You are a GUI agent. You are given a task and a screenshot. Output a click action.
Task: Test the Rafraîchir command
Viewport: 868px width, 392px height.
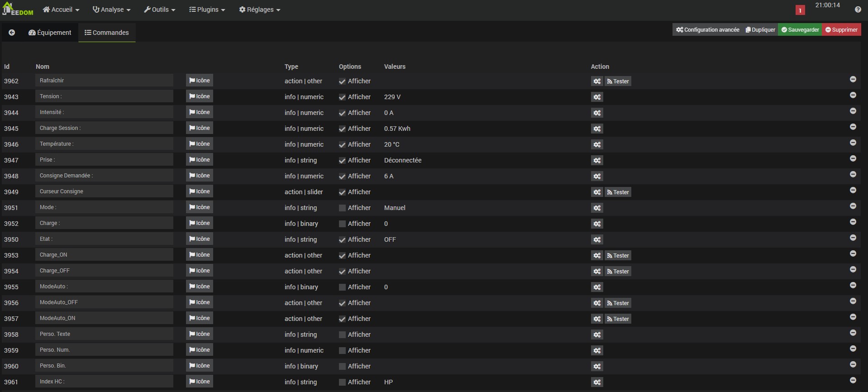[x=618, y=81]
